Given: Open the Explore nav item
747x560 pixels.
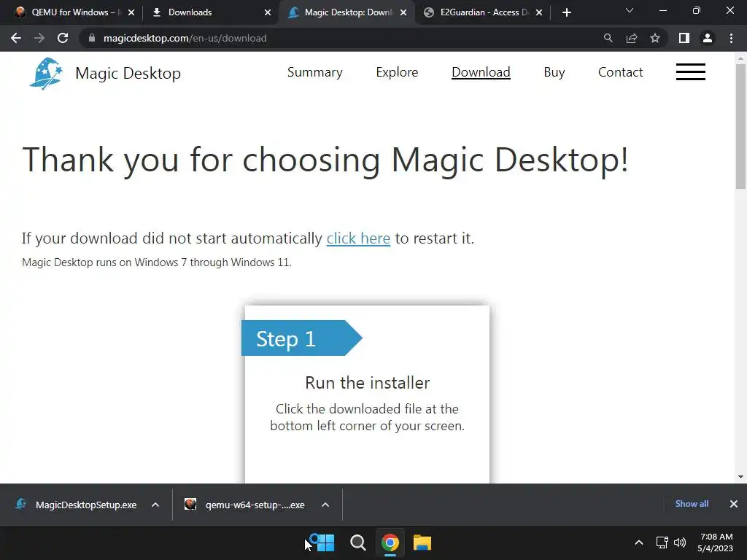Looking at the screenshot, I should (397, 72).
